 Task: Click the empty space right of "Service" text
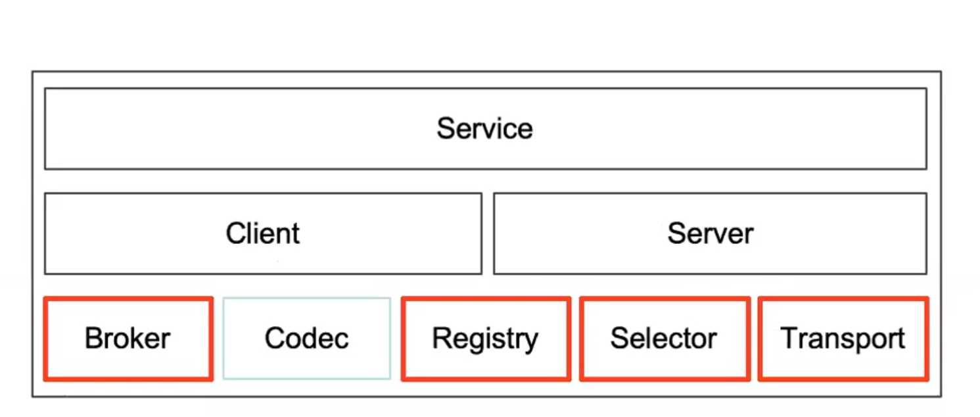point(723,128)
